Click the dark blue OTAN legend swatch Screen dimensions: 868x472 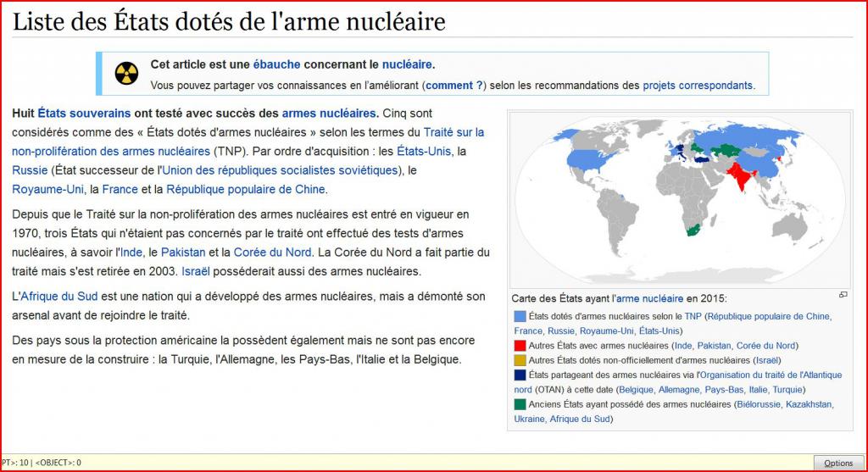point(520,375)
